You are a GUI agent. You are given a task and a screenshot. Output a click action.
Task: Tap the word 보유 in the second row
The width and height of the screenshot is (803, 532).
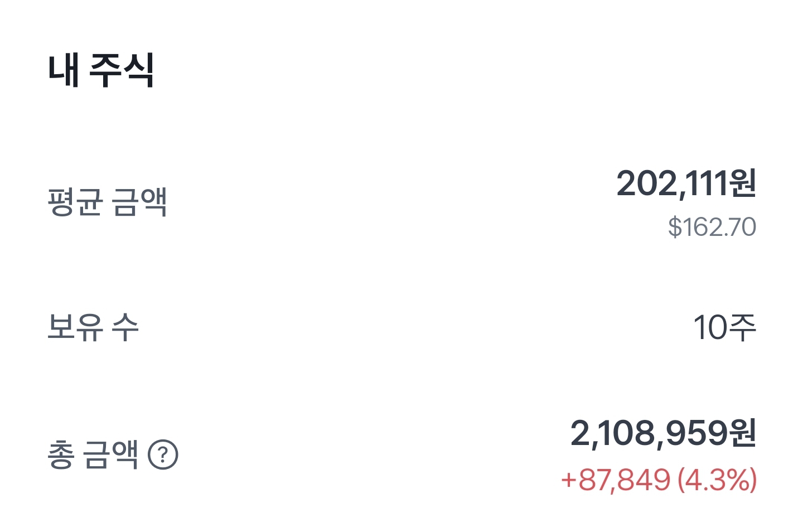coord(75,327)
